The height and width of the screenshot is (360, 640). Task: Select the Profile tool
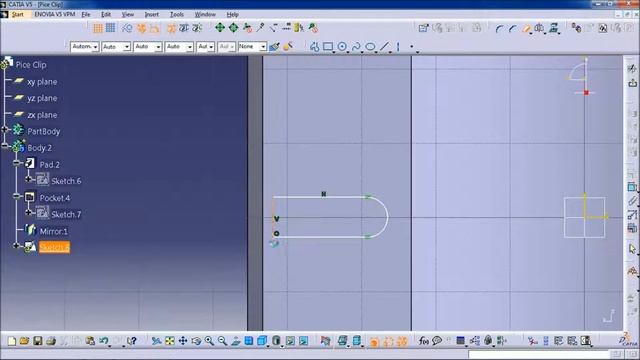(x=314, y=47)
